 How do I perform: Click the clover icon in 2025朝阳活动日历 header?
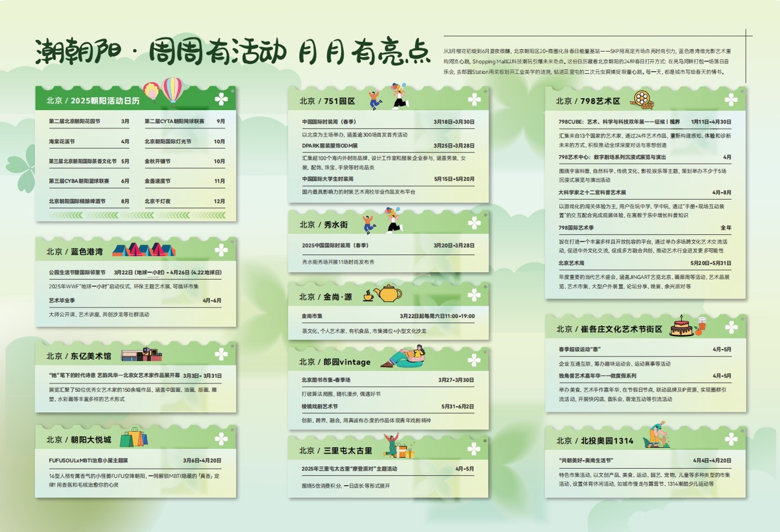(221, 100)
